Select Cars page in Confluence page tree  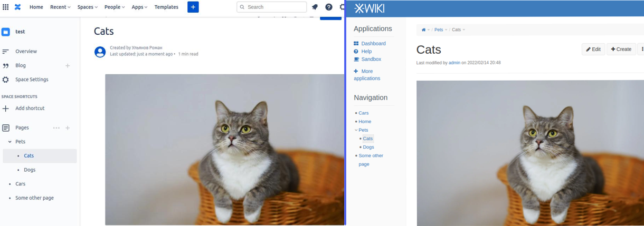tap(20, 184)
